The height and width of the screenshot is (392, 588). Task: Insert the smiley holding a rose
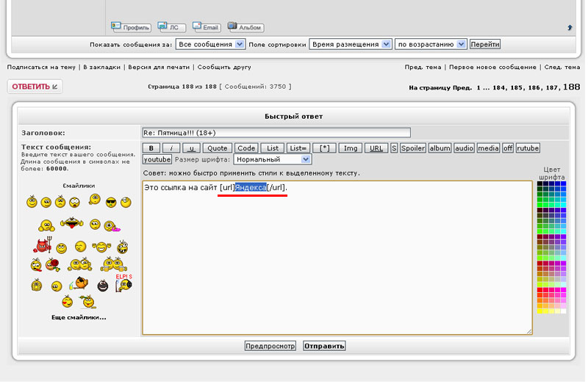pos(52,264)
